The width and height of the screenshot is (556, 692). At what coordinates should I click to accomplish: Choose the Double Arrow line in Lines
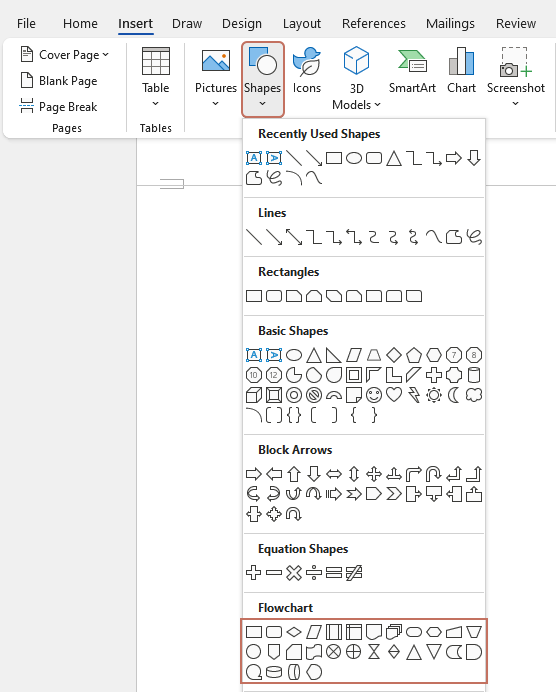[294, 237]
